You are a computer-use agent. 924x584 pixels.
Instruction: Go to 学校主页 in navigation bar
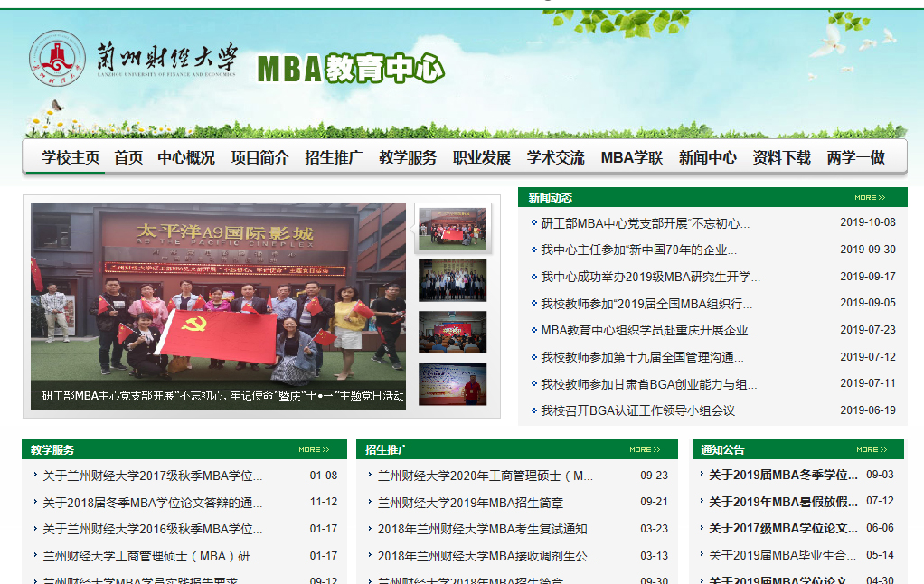point(71,157)
